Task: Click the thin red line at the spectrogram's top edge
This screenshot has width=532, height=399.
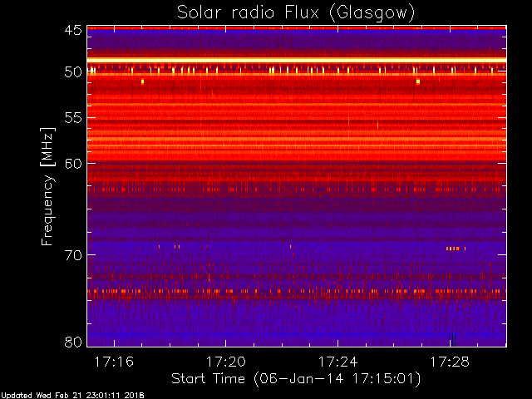Action: pyautogui.click(x=297, y=27)
